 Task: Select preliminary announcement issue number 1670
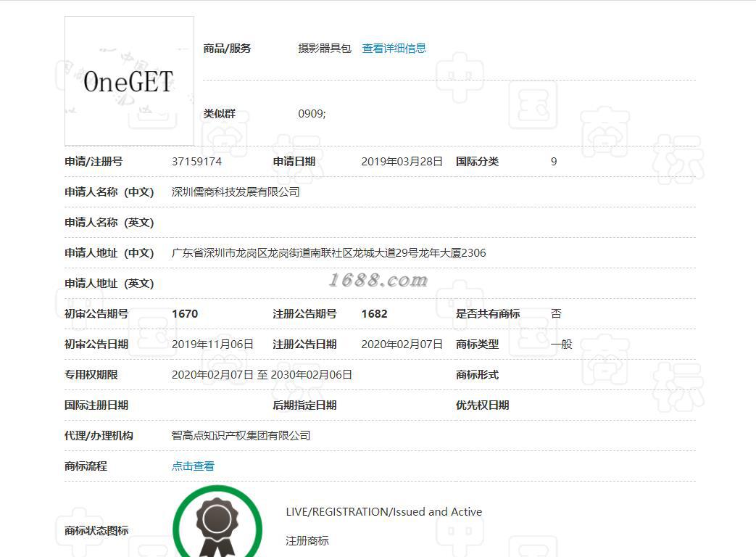point(185,314)
